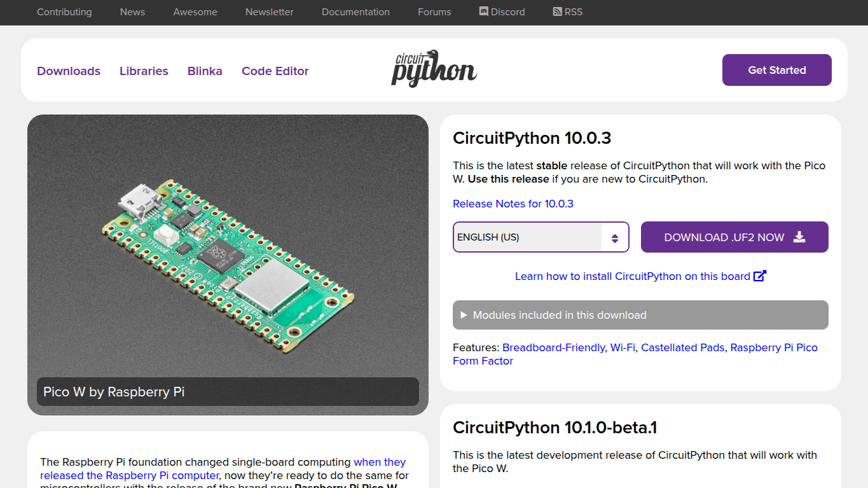Click the external link icon beside install guide
The height and width of the screenshot is (488, 868).
pyautogui.click(x=760, y=276)
